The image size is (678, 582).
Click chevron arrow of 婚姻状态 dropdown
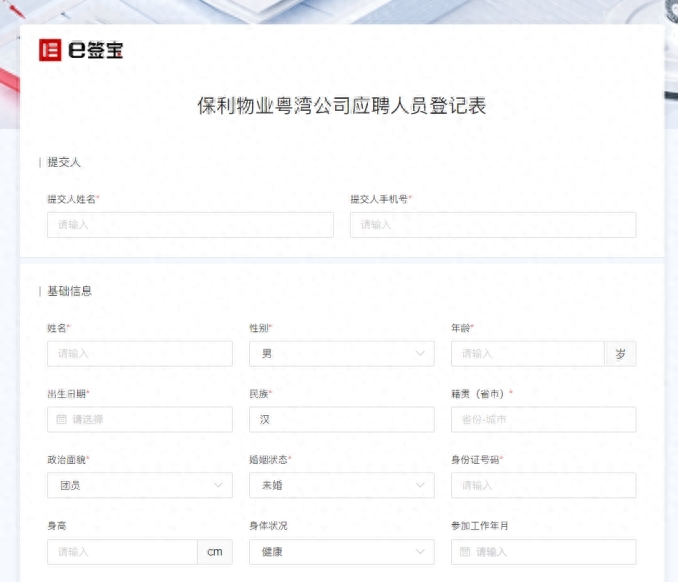[420, 485]
